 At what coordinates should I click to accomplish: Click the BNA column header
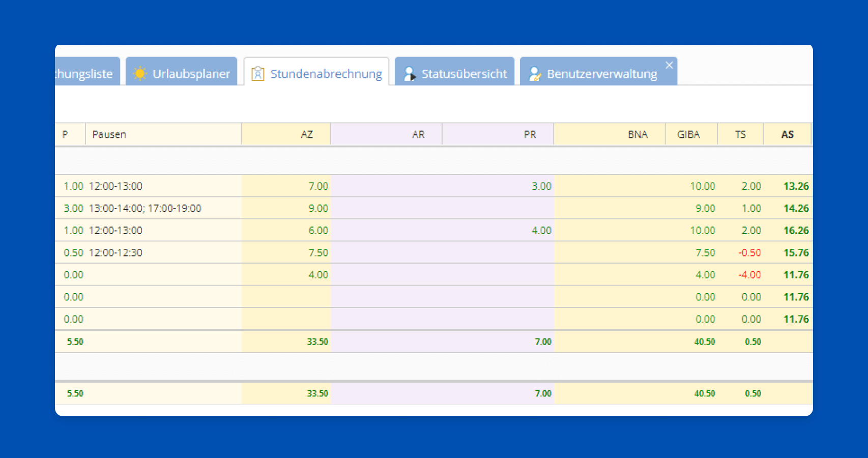pos(637,134)
